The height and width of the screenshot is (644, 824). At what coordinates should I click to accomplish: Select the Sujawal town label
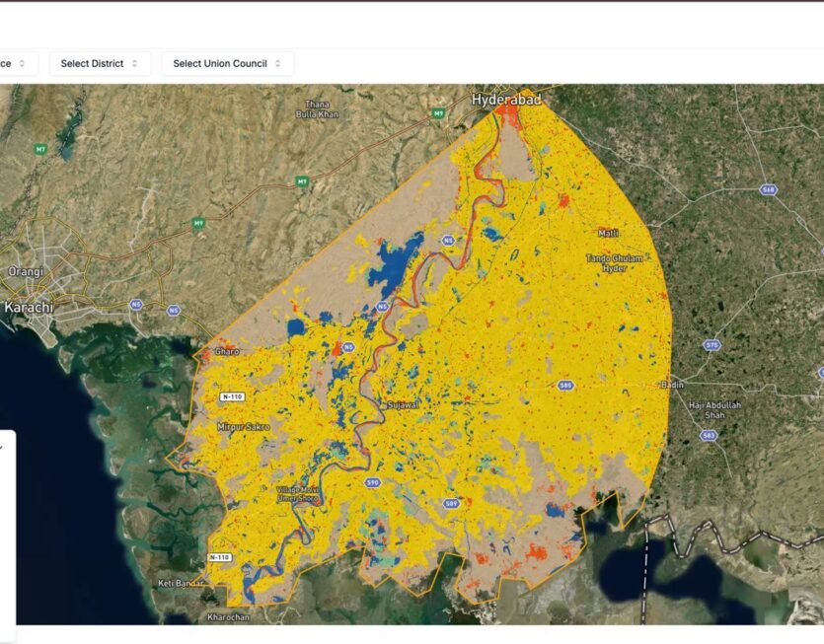click(x=402, y=404)
